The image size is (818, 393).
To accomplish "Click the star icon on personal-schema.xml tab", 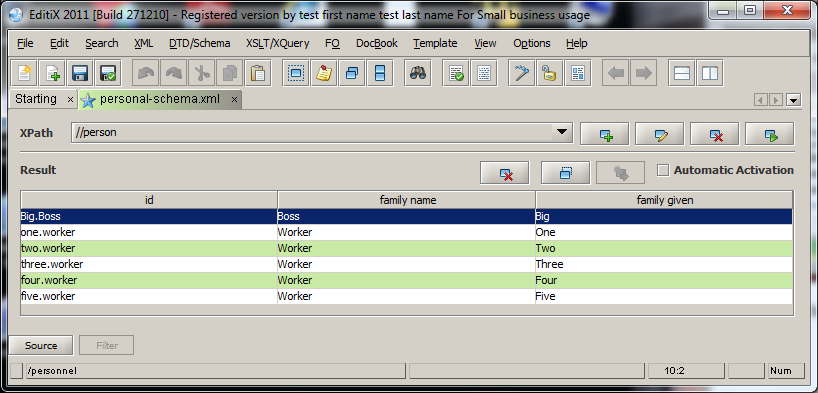I will pos(88,100).
